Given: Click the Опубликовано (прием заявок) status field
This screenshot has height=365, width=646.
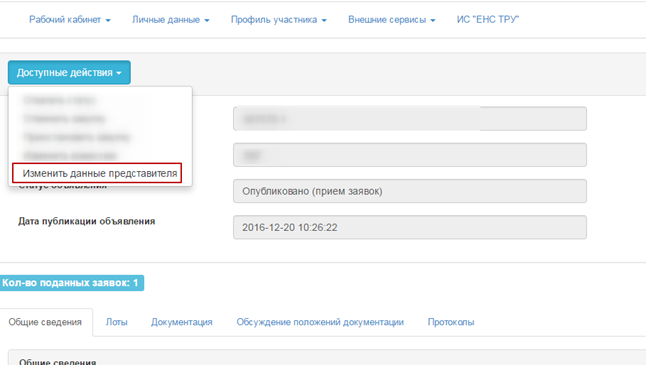Looking at the screenshot, I should (410, 191).
